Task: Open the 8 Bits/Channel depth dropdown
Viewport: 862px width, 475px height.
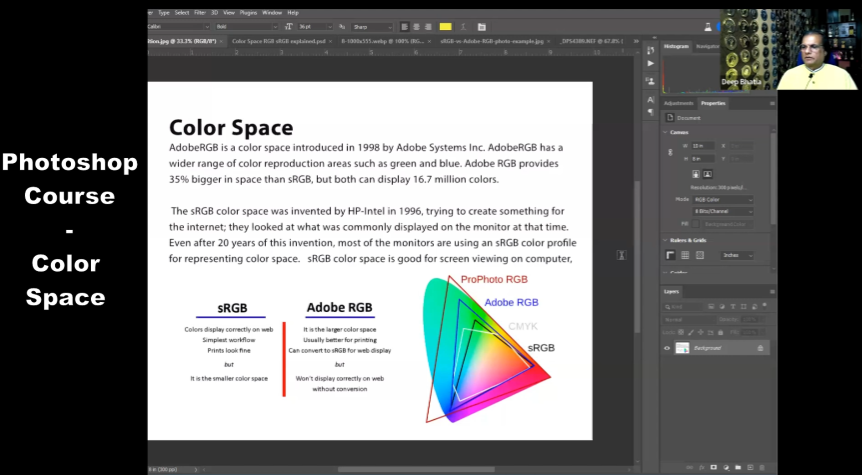Action: point(722,211)
